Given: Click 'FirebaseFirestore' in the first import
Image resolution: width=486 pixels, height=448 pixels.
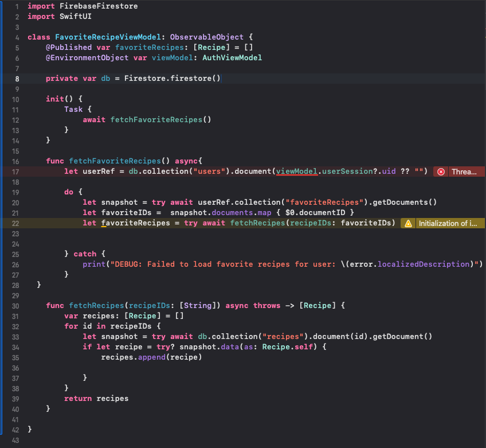Looking at the screenshot, I should click(x=99, y=6).
